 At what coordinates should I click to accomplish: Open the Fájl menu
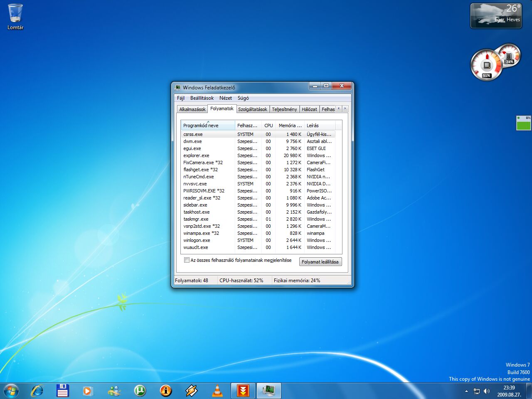pos(181,98)
